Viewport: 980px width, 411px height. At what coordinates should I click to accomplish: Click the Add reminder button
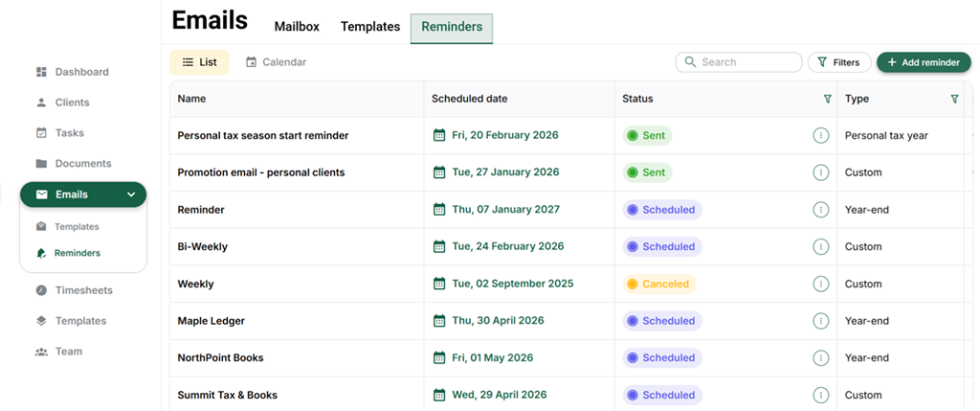coord(923,62)
